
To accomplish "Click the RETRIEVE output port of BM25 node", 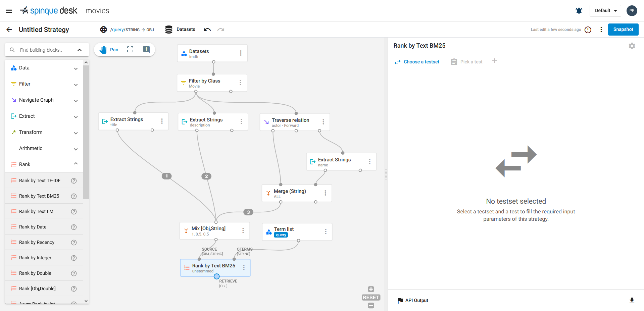I will coord(217,276).
